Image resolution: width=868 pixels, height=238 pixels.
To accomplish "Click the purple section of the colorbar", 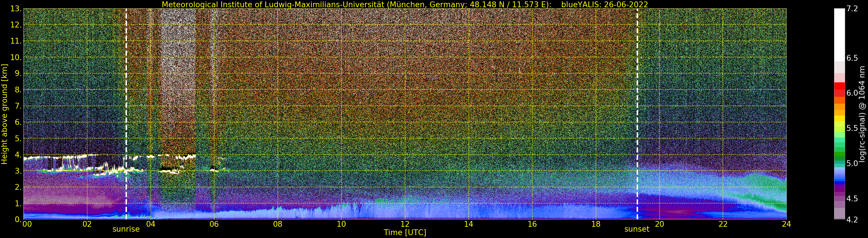I will (839, 197).
